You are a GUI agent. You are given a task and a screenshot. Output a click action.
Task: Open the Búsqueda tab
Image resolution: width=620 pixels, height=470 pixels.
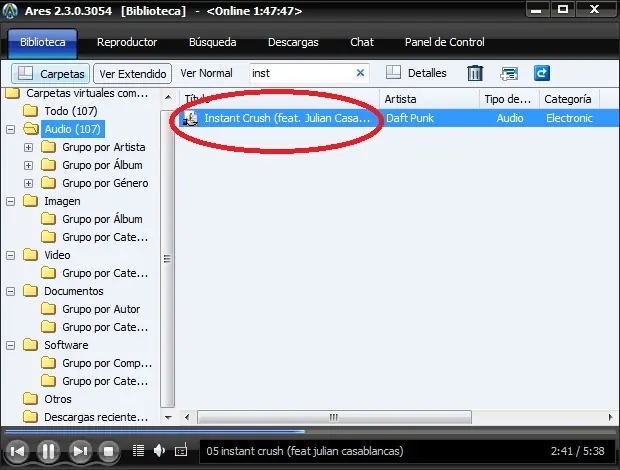212,42
